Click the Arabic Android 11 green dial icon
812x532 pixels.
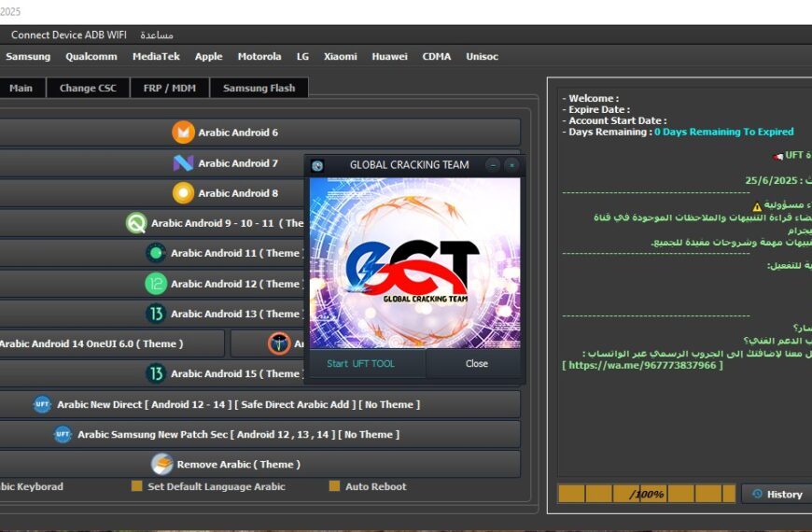pos(156,253)
